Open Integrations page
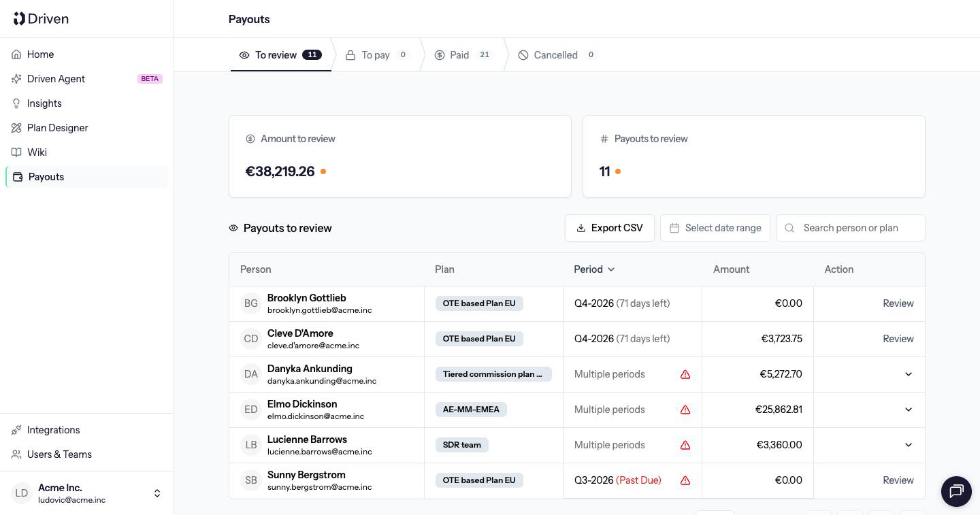 pos(86,430)
